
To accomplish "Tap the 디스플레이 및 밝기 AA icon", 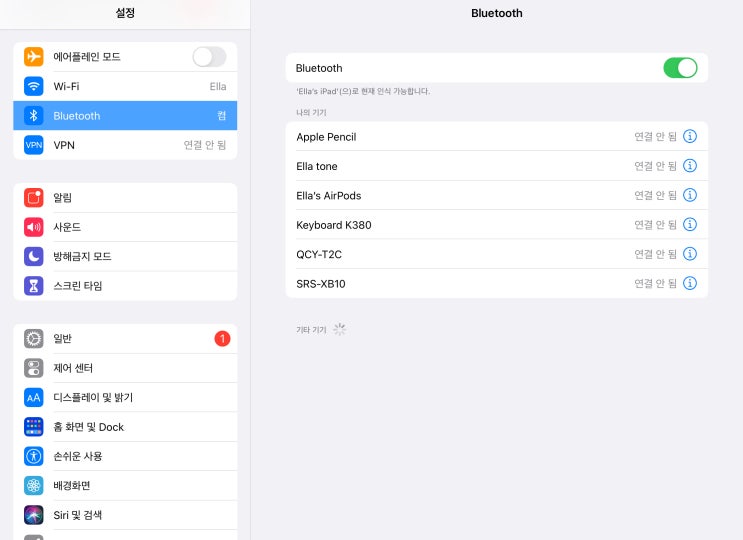I will coord(34,397).
